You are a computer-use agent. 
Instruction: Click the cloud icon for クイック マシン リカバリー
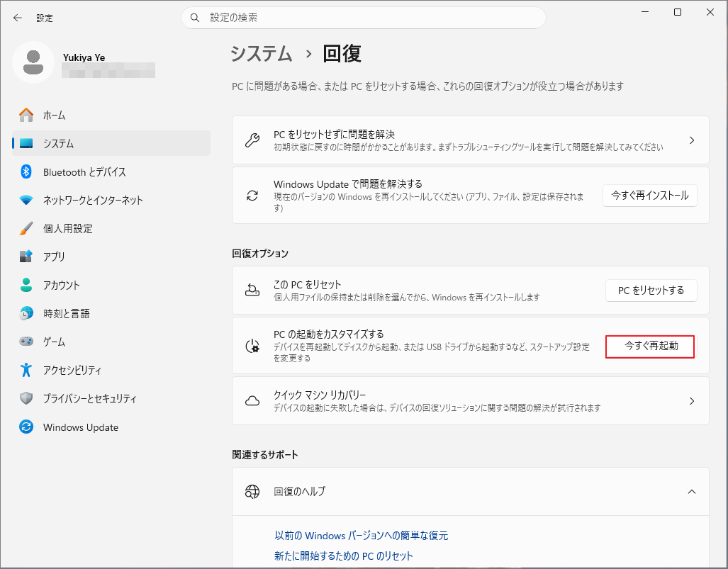[252, 401]
